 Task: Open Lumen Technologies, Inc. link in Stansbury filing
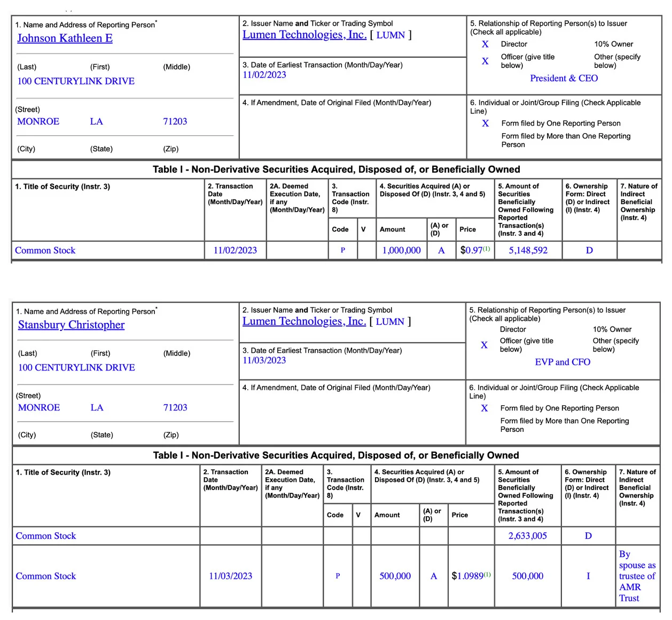click(x=304, y=321)
